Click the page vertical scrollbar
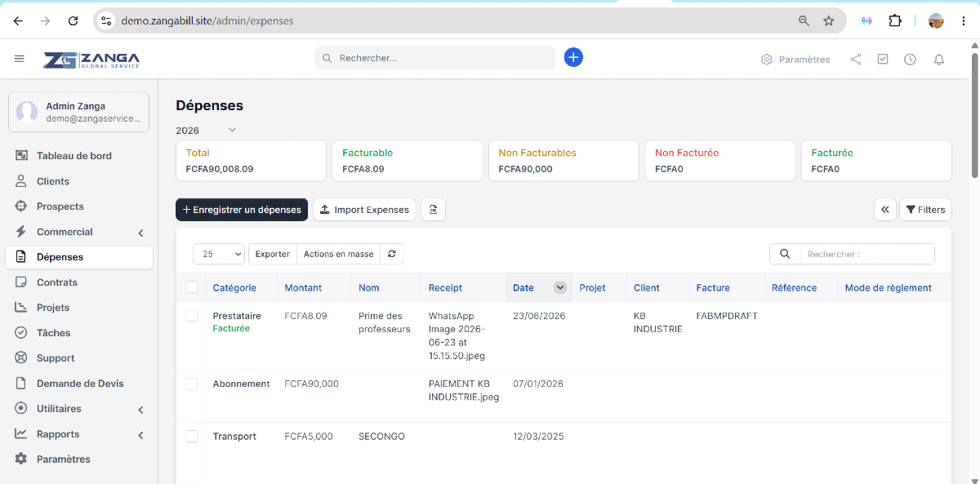 click(974, 114)
